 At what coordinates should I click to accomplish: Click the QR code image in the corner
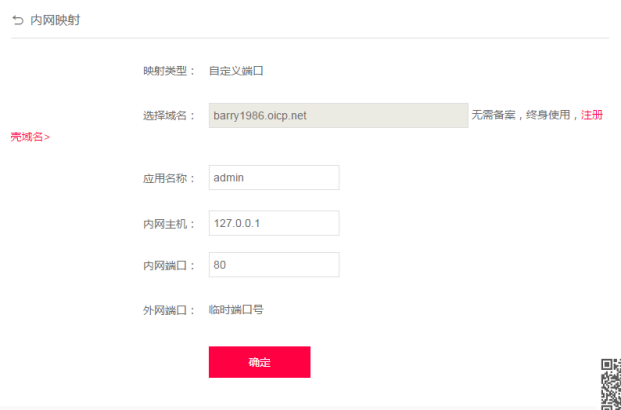tap(610, 383)
